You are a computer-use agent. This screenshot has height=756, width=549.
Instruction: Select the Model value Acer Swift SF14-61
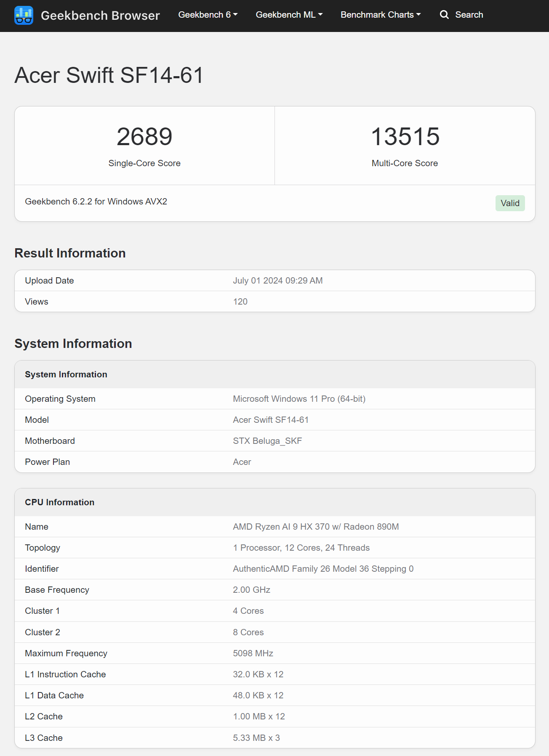tap(271, 420)
